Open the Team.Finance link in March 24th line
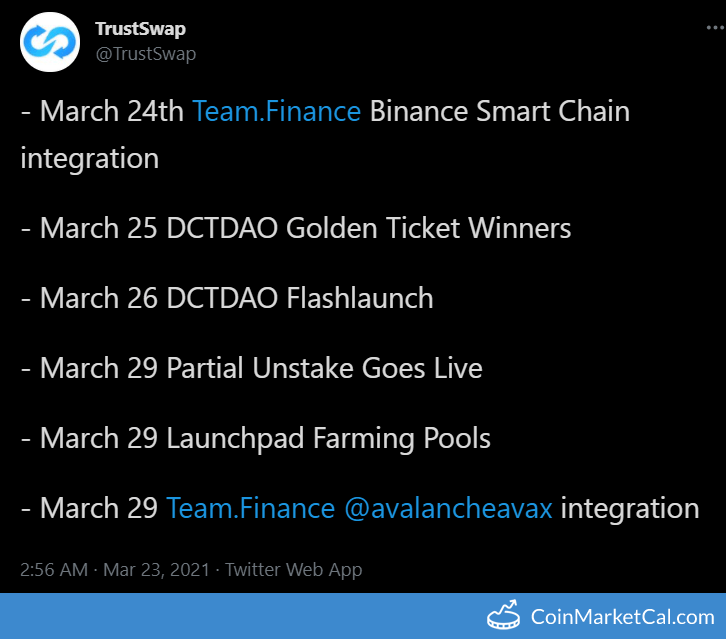The width and height of the screenshot is (726, 639). coord(276,112)
